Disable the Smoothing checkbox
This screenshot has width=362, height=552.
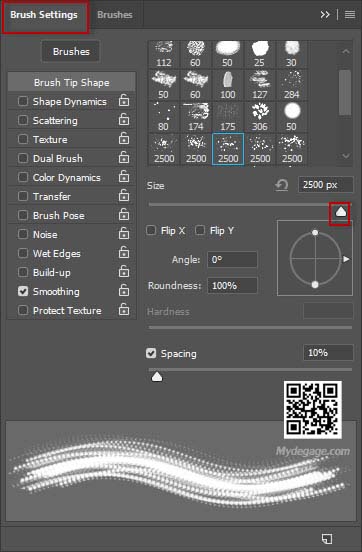click(23, 291)
